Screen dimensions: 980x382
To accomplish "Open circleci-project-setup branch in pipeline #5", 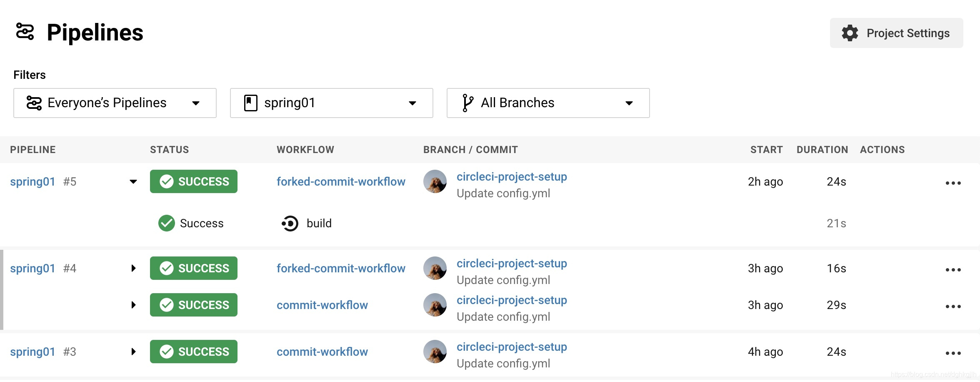I will pyautogui.click(x=512, y=177).
